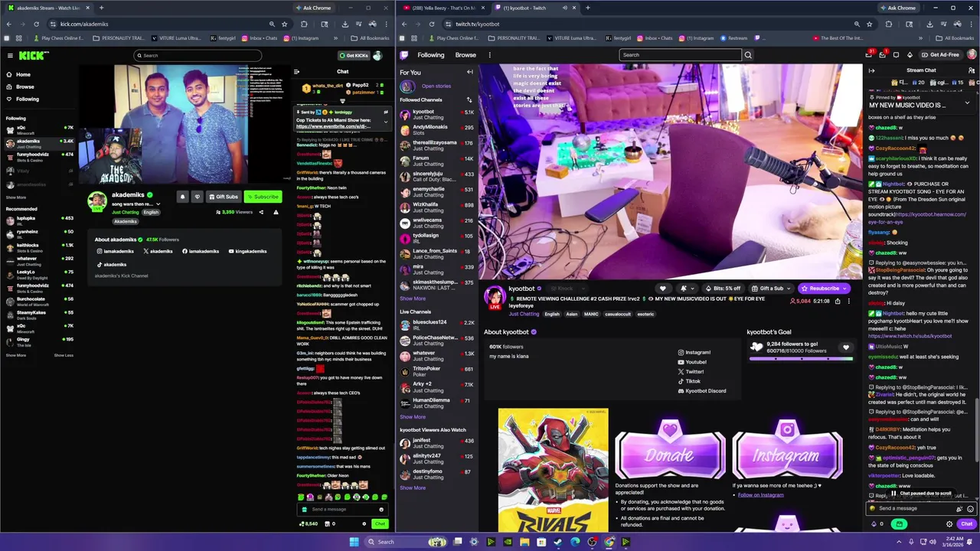Viewport: 980px width, 551px height.
Task: Open Twitch notifications inbox
Action: 882,54
